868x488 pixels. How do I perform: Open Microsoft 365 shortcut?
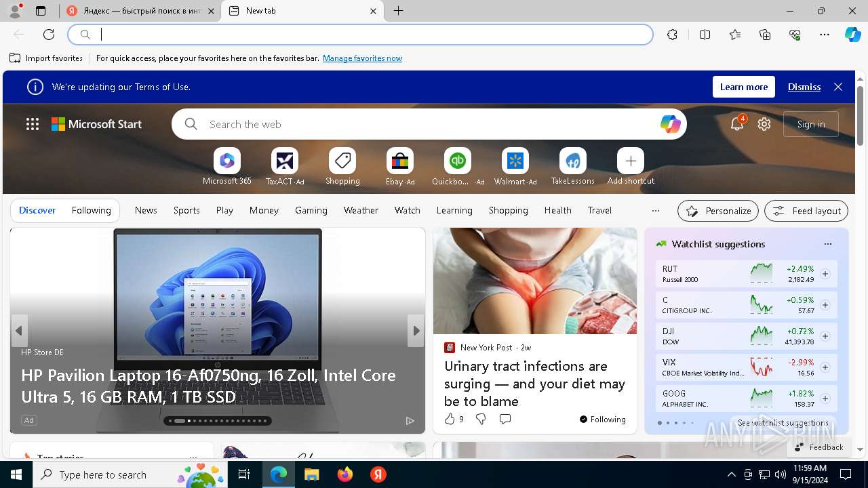pos(227,166)
